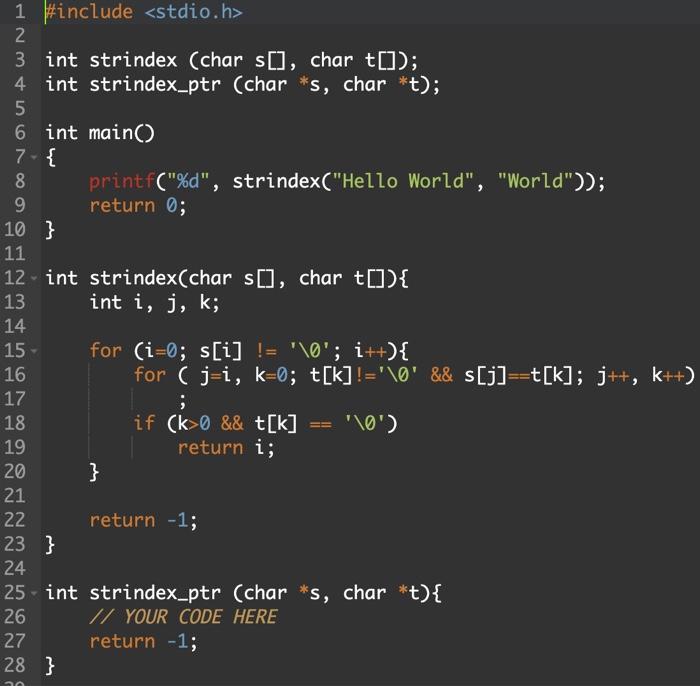
Task: Click 'strindex_ptr' in the line 25 definition
Action: tap(155, 593)
